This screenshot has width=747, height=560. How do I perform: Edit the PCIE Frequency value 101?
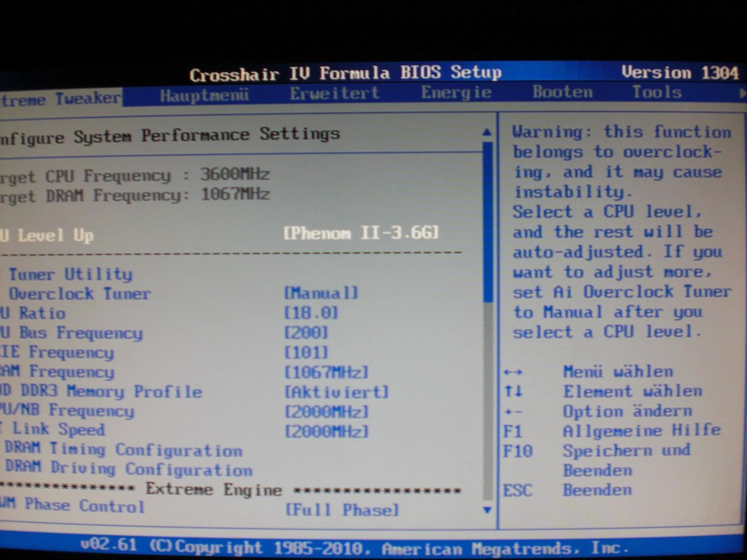pyautogui.click(x=306, y=352)
